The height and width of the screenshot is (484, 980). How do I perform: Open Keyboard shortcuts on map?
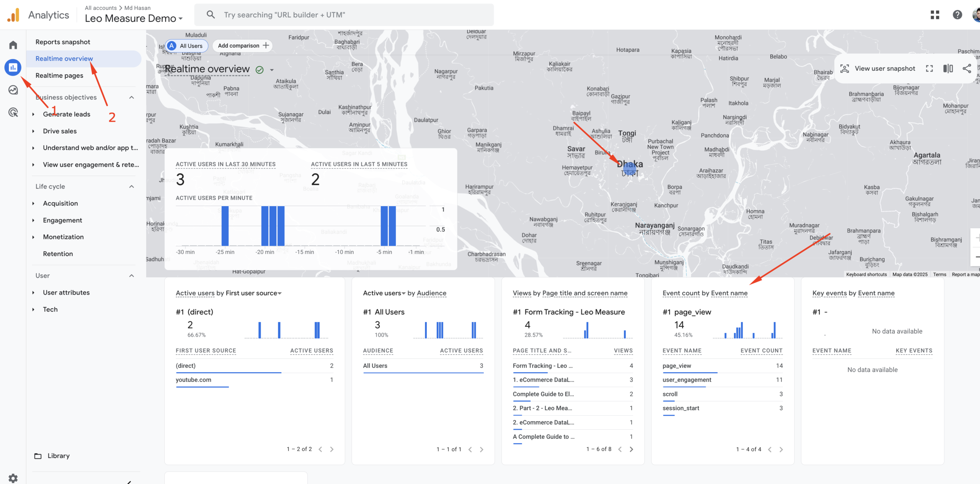[866, 275]
